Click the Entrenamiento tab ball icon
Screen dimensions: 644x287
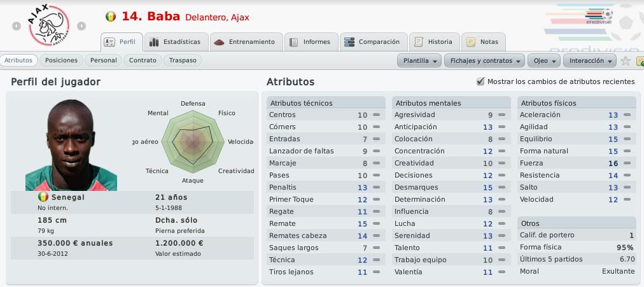(x=219, y=42)
